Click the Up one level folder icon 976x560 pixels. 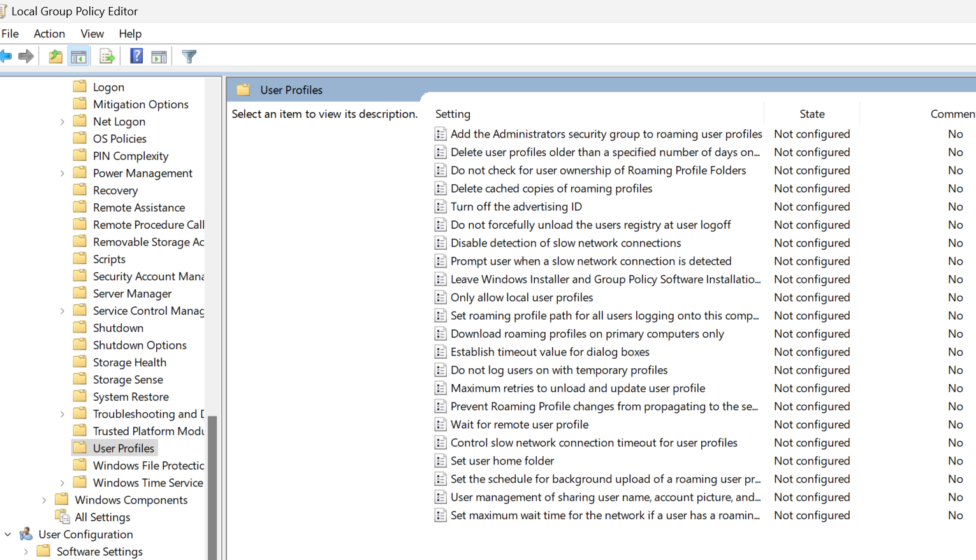55,56
